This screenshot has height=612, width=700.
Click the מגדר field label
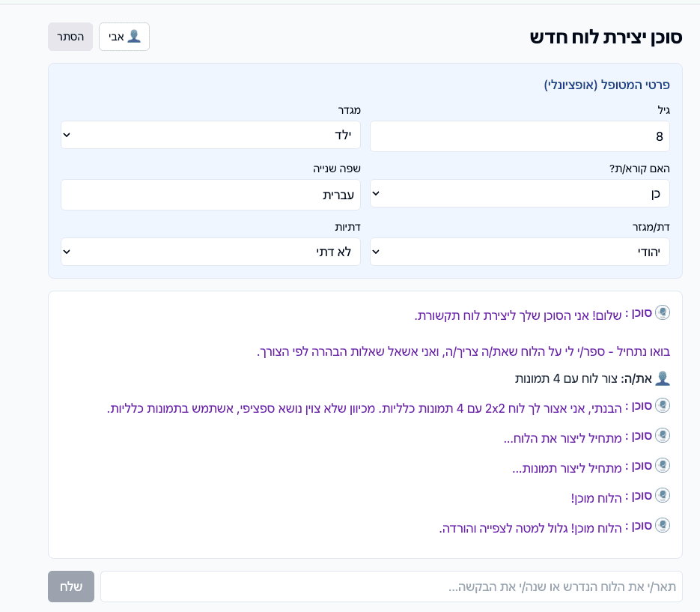pyautogui.click(x=349, y=110)
